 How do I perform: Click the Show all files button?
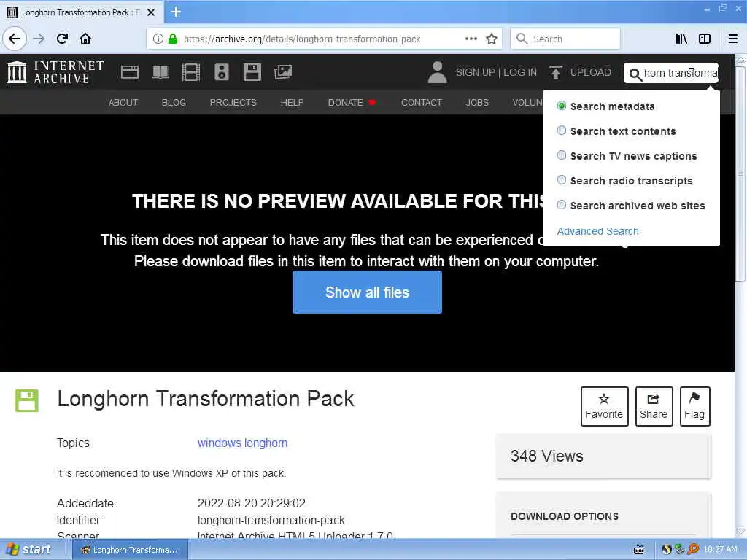click(x=367, y=292)
